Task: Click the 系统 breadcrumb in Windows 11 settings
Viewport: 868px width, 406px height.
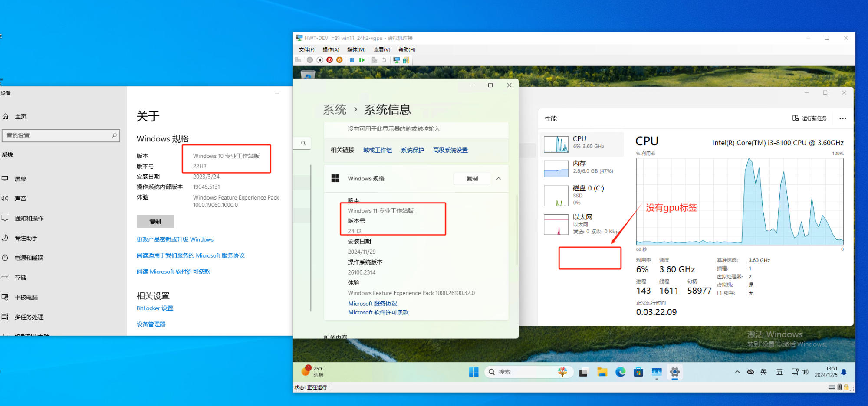Action: coord(335,110)
